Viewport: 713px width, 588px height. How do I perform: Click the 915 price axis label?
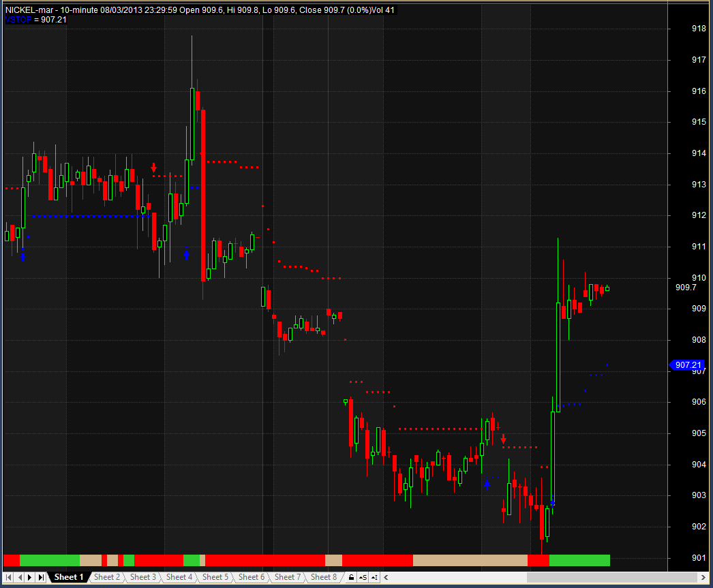tap(699, 122)
